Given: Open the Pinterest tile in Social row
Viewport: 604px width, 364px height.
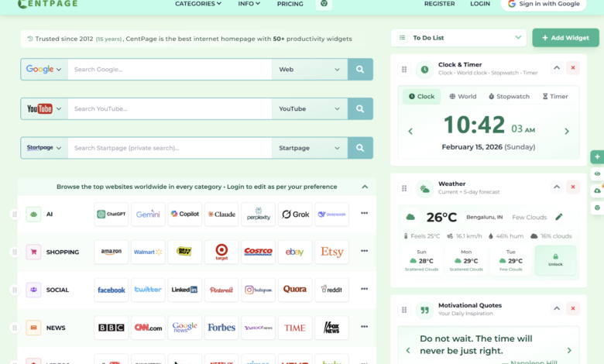Looking at the screenshot, I should 221,290.
